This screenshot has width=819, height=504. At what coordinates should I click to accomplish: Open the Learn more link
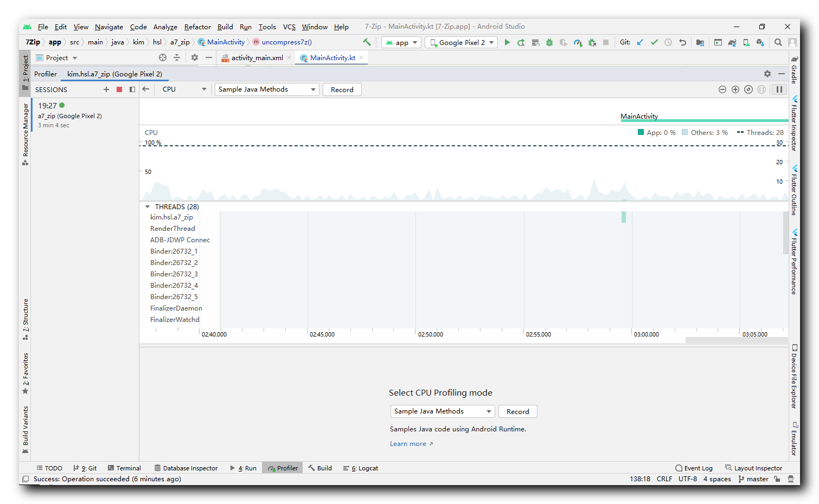[x=408, y=443]
